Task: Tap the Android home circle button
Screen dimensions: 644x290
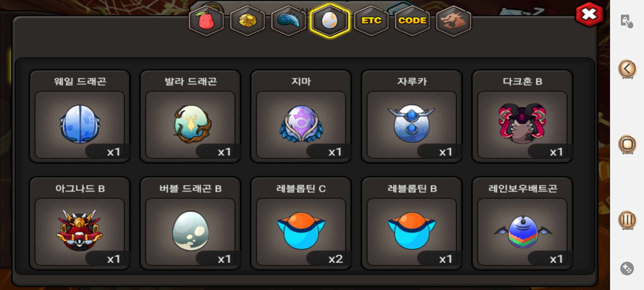Action: [x=627, y=144]
